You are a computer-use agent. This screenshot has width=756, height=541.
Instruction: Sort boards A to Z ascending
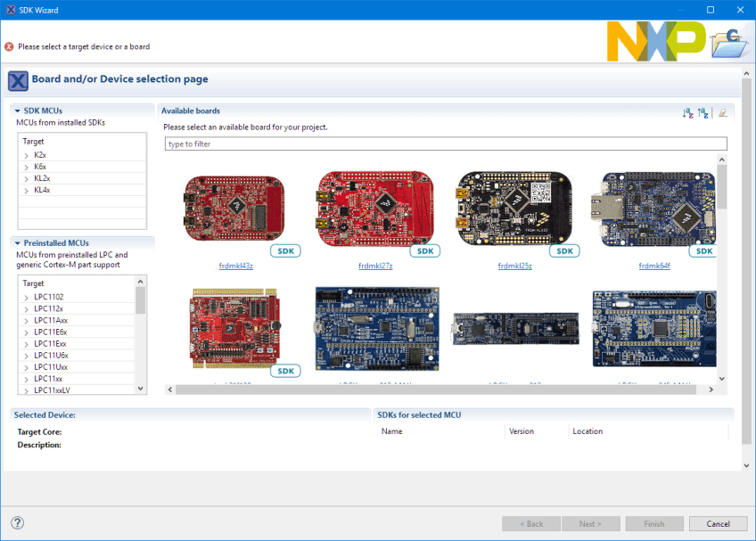click(687, 113)
